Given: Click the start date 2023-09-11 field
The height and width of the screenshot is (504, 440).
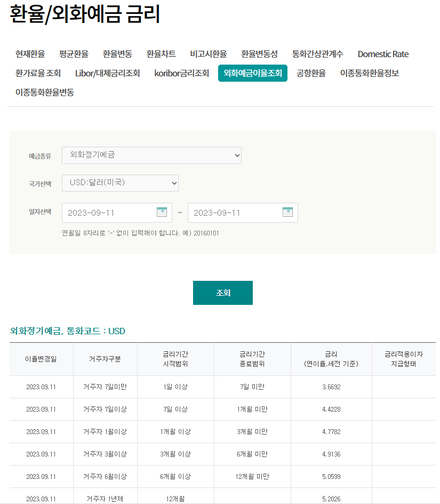Looking at the screenshot, I should pos(117,212).
